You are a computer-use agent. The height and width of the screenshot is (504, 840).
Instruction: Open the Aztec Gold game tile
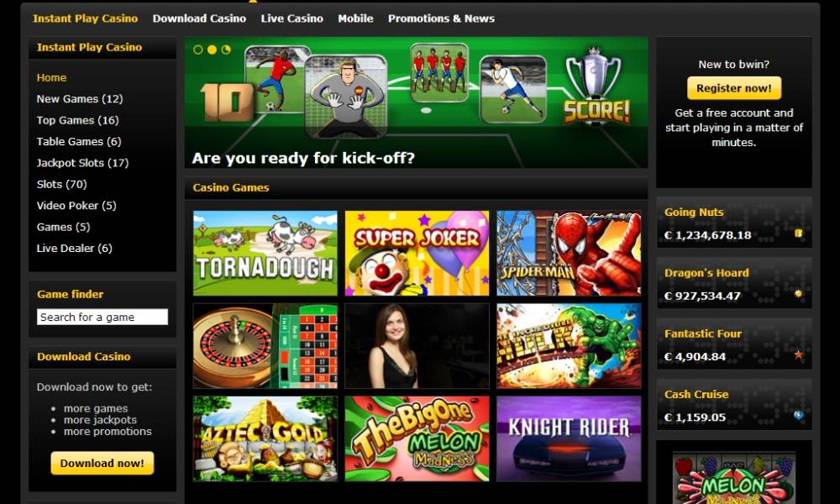click(x=265, y=438)
